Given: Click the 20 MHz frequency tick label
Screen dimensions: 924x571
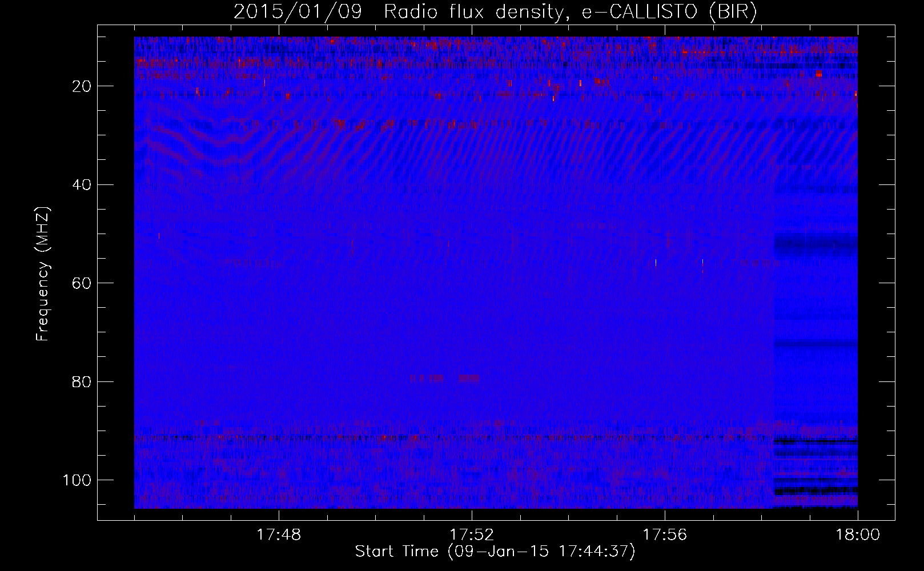Looking at the screenshot, I should [82, 86].
